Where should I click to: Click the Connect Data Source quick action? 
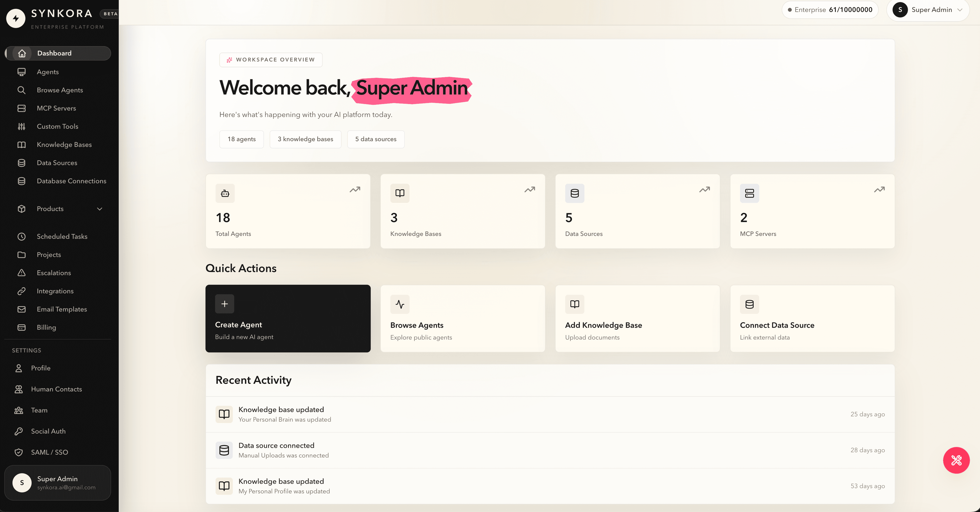coord(812,318)
